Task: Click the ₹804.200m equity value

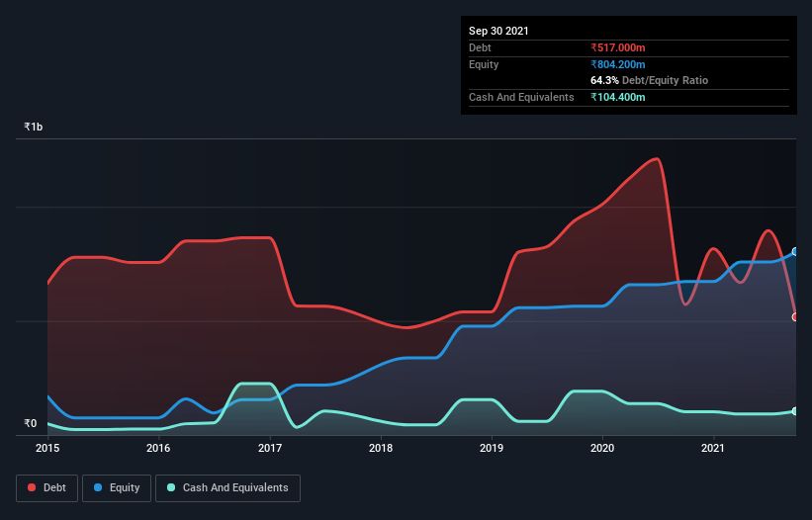Action: (x=618, y=64)
